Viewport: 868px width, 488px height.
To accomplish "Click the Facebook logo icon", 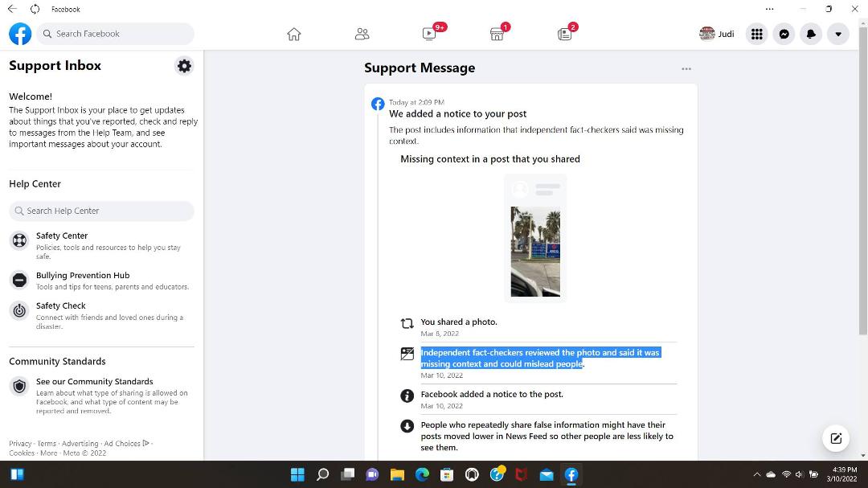I will [20, 34].
